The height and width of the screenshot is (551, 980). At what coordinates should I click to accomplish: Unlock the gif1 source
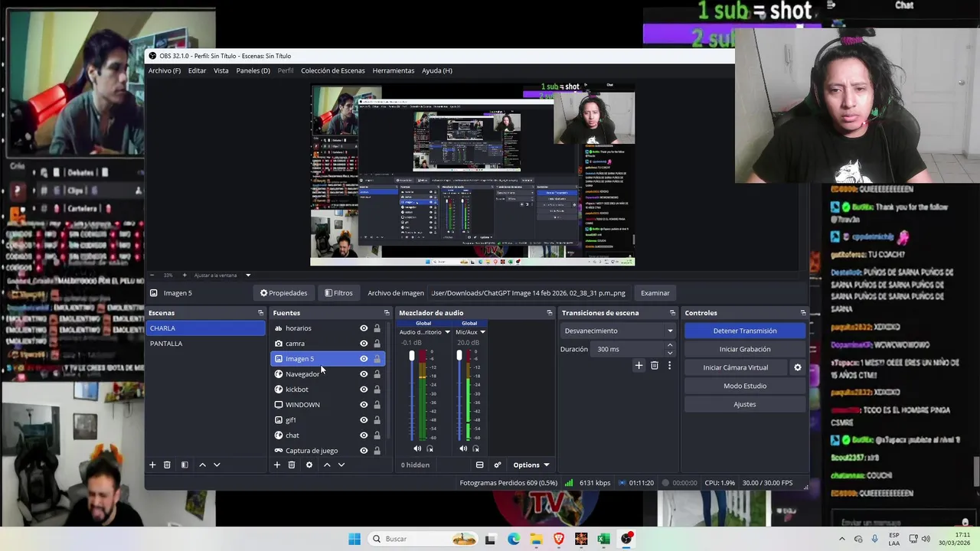pyautogui.click(x=377, y=420)
